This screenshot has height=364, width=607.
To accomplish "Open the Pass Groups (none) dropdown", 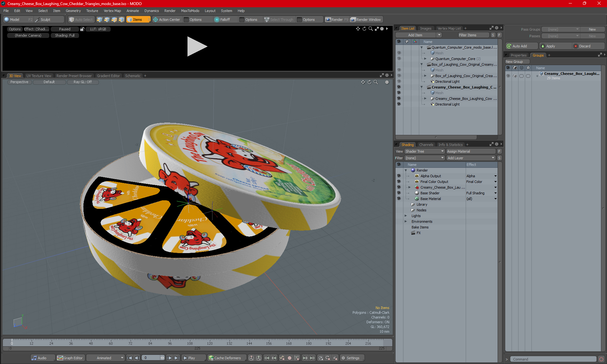I will 561,29.
